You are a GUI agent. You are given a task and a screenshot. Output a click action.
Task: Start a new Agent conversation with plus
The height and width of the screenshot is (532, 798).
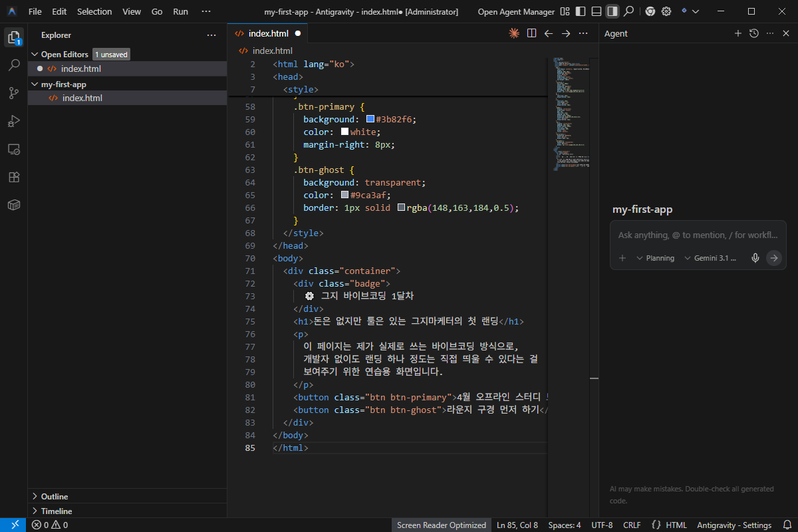pos(737,33)
